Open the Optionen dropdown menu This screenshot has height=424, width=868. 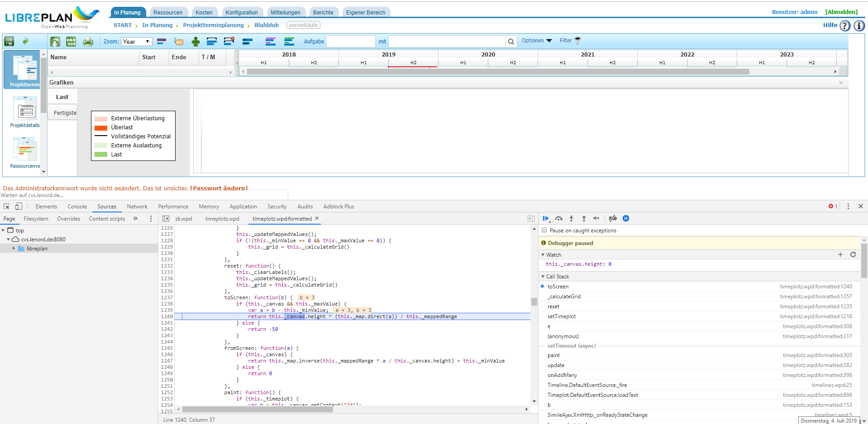click(536, 41)
